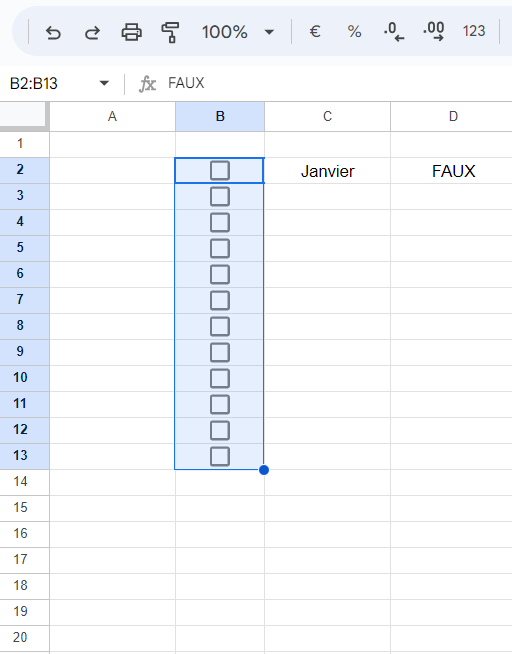Screen dimensions: 512x654
Task: Apply euro currency format
Action: 315,31
